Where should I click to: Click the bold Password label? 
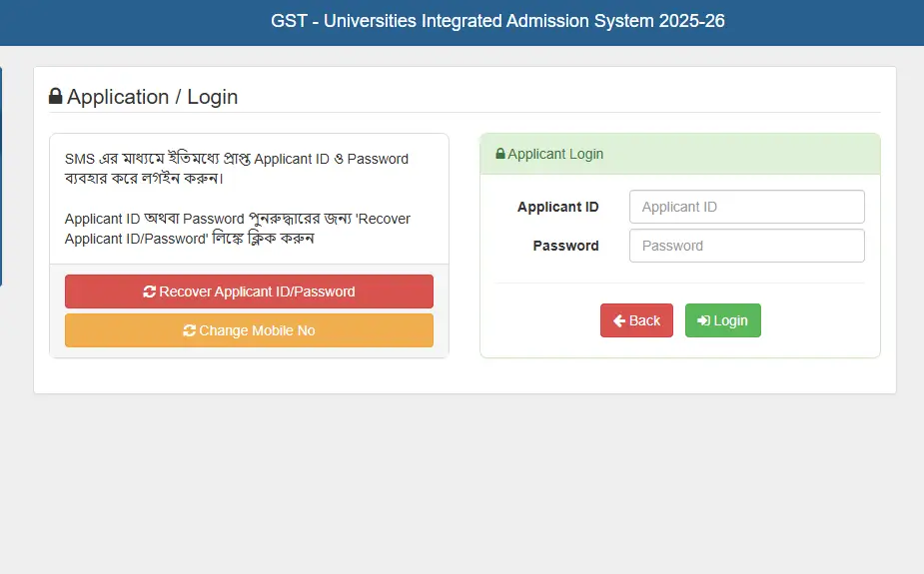click(x=565, y=246)
